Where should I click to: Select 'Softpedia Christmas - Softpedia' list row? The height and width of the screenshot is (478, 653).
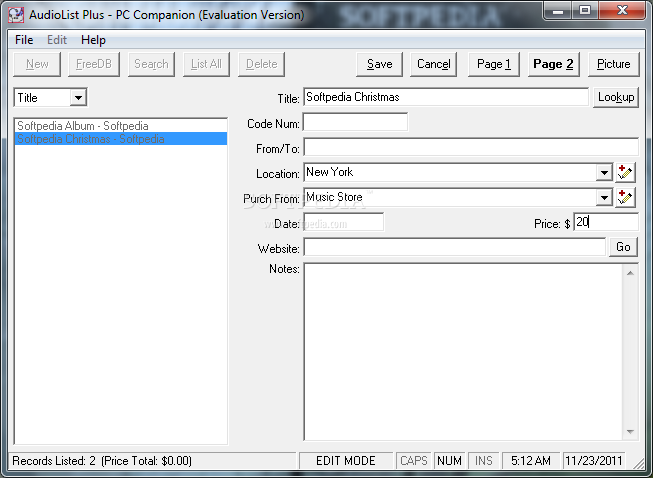coord(121,139)
